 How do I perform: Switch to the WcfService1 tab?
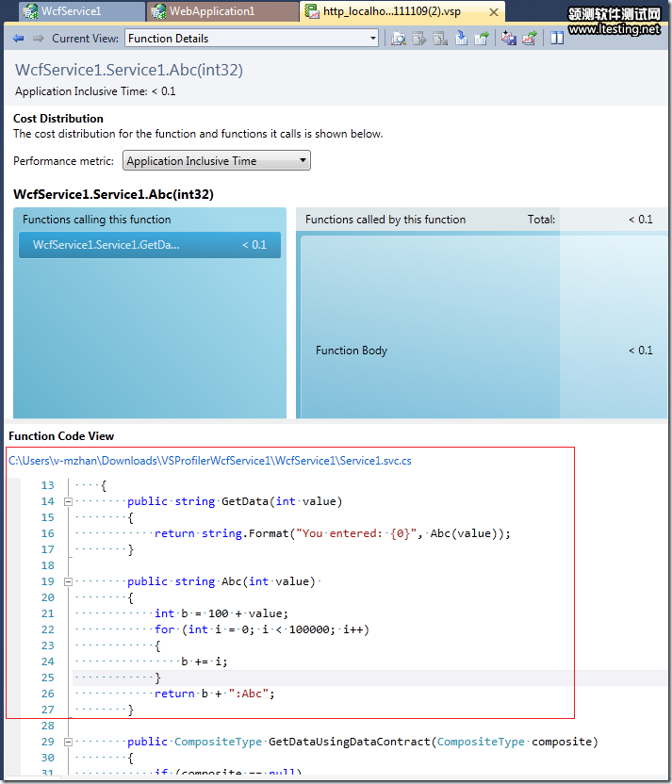82,11
